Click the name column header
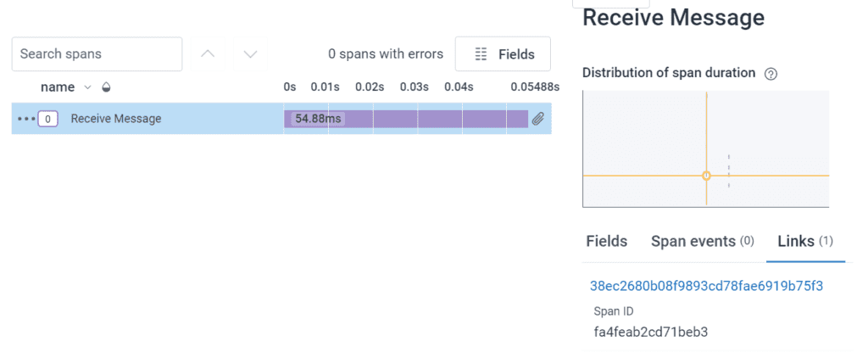868x358 pixels. click(58, 87)
